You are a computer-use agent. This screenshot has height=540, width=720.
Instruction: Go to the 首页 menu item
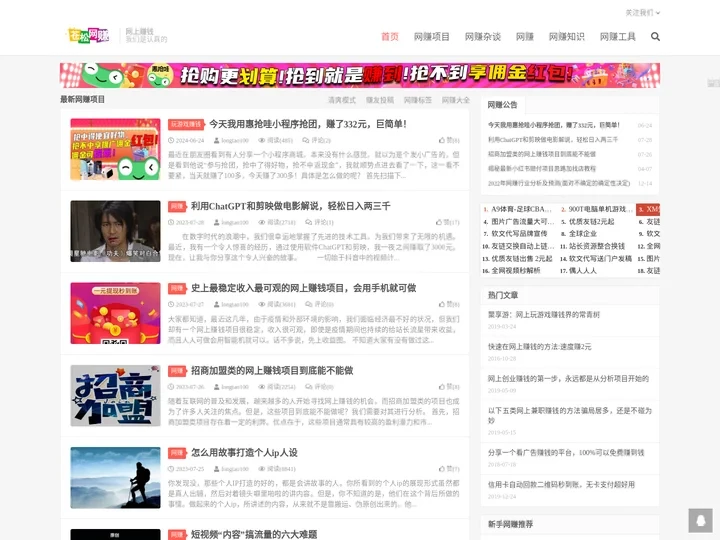(x=390, y=37)
